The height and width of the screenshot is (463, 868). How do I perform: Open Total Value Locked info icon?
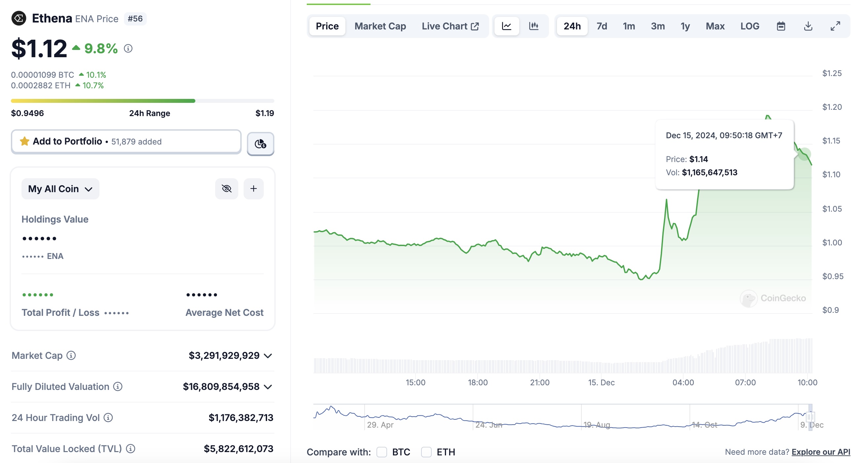[131, 449]
